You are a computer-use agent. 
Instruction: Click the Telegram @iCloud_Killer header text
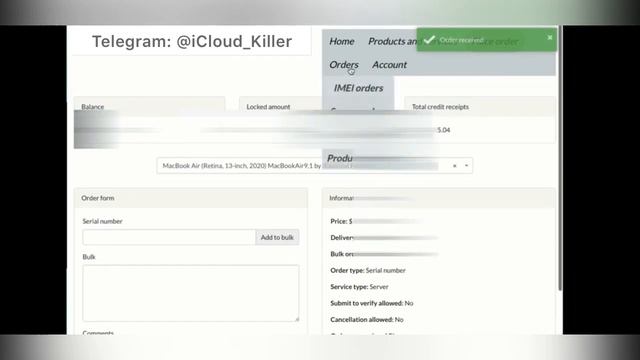point(192,41)
